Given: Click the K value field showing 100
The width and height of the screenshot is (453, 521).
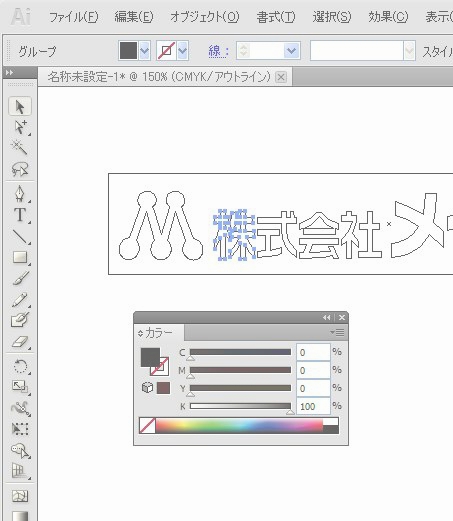Looking at the screenshot, I should click(313, 406).
